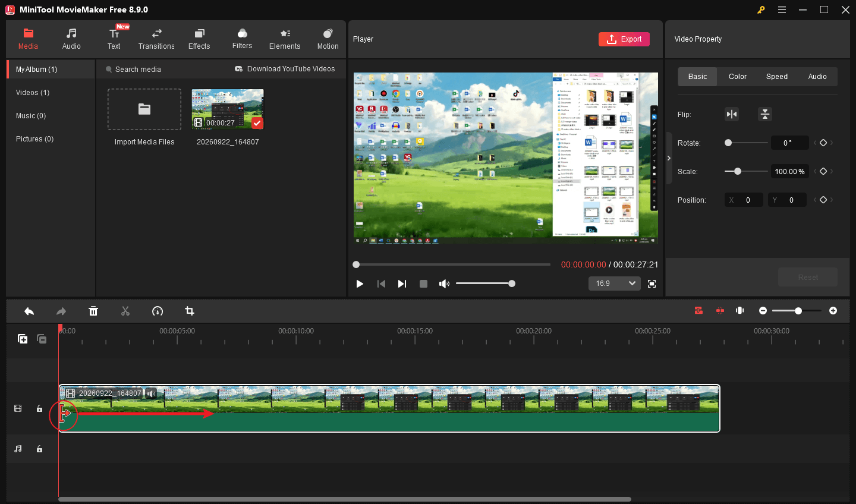Select the crop tool icon
856x504 pixels.
190,311
